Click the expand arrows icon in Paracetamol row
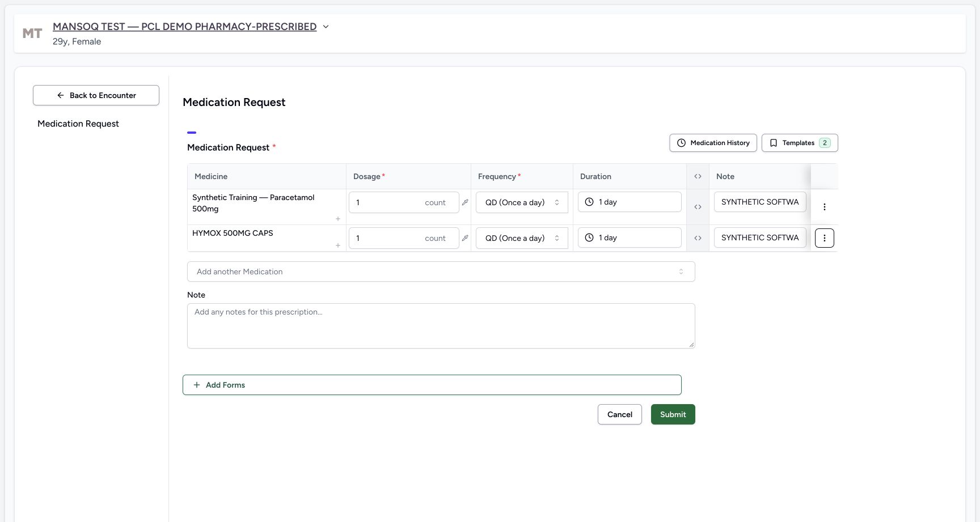The width and height of the screenshot is (980, 522). [698, 207]
